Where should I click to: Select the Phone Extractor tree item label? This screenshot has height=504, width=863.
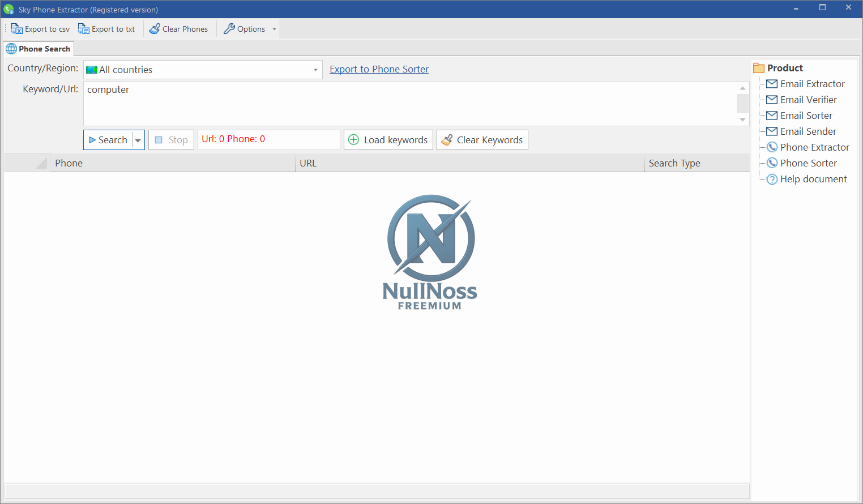(815, 147)
